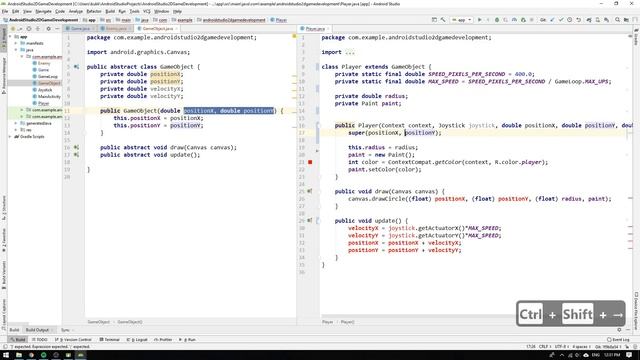Click the Revert arrow icon in toolbar
The image size is (640, 360).
(578, 20)
